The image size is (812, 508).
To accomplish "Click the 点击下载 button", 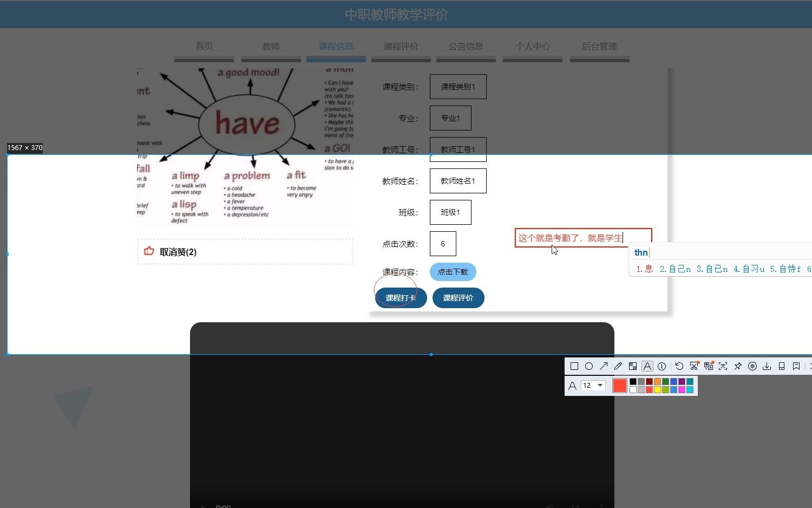I will tap(453, 271).
